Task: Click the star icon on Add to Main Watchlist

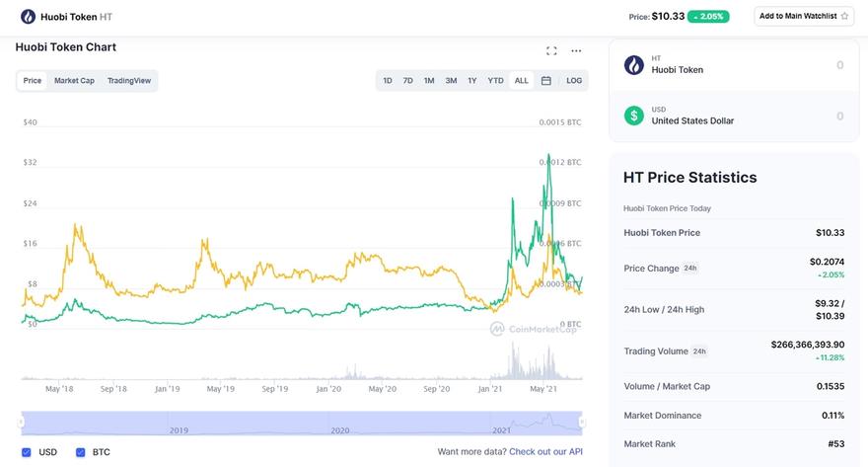Action: (x=844, y=16)
